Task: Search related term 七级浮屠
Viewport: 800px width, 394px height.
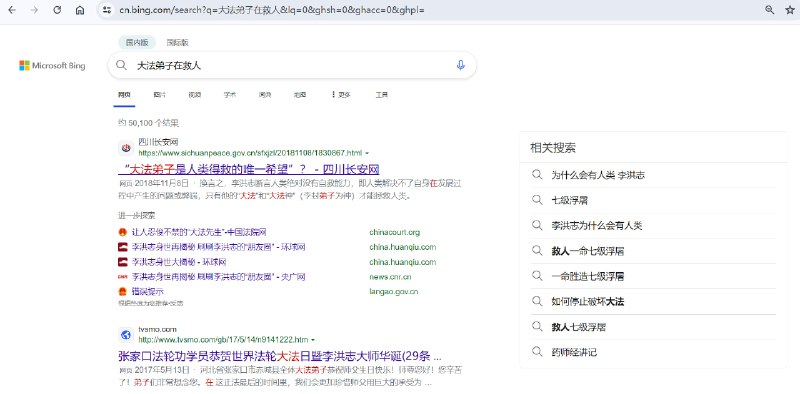Action: (569, 200)
